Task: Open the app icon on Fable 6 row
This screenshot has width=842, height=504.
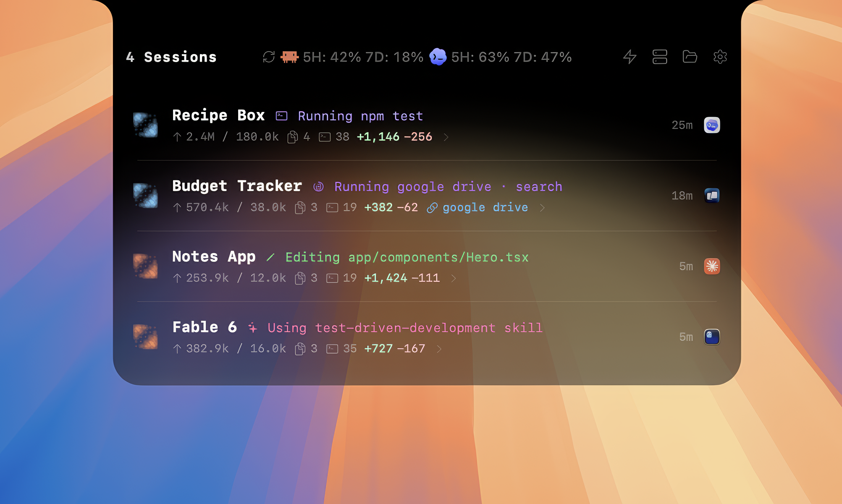Action: (712, 337)
